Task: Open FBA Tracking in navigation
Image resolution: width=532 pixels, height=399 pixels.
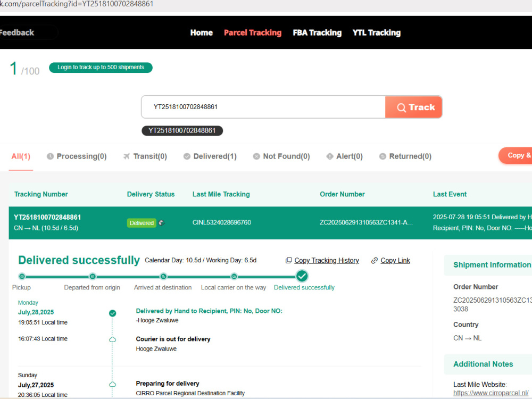Action: [317, 32]
